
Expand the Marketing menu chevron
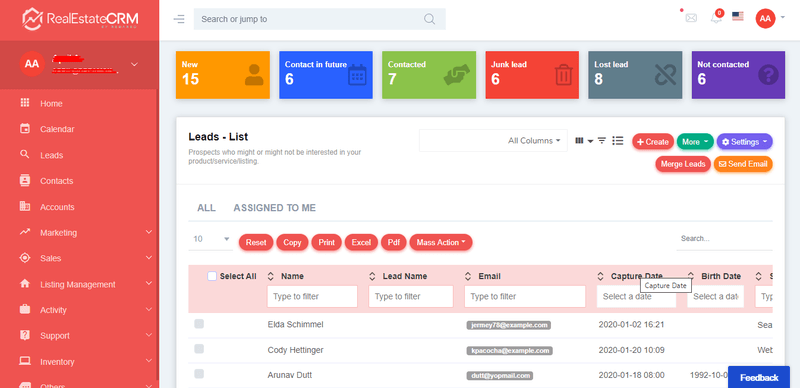tap(148, 232)
